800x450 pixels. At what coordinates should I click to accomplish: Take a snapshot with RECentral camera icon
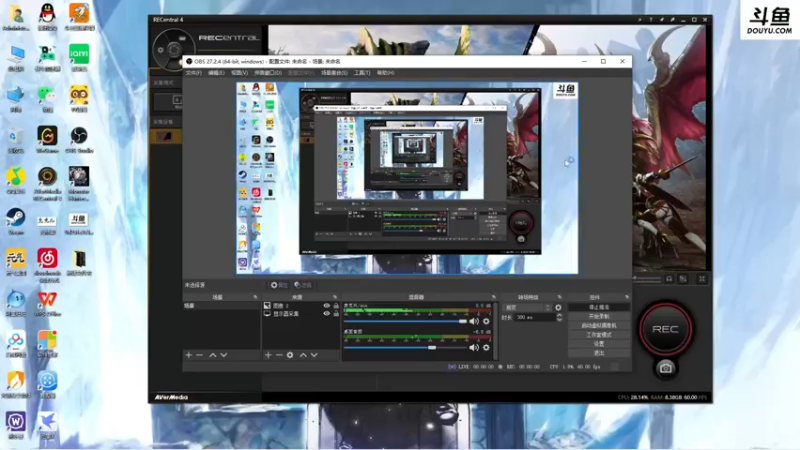[665, 368]
